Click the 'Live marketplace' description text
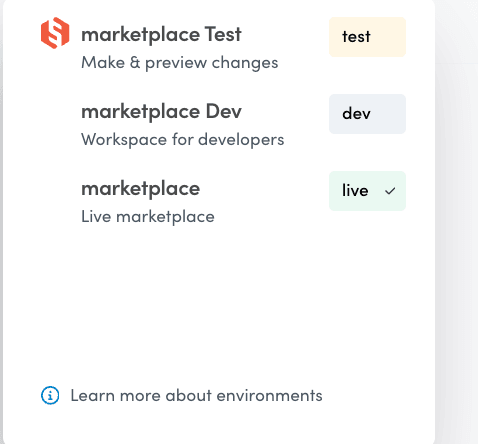Viewport: 478px width, 444px height. coord(148,217)
